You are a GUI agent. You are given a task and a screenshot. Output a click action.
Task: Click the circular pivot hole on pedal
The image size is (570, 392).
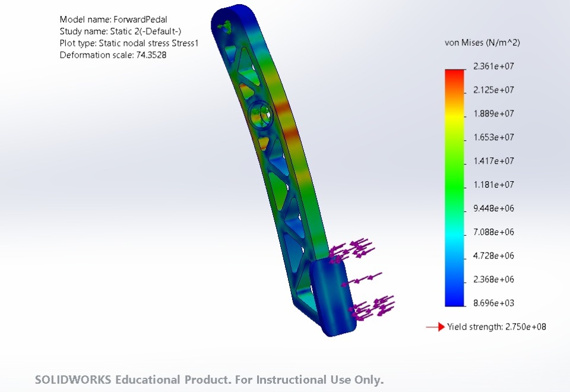pyautogui.click(x=260, y=114)
